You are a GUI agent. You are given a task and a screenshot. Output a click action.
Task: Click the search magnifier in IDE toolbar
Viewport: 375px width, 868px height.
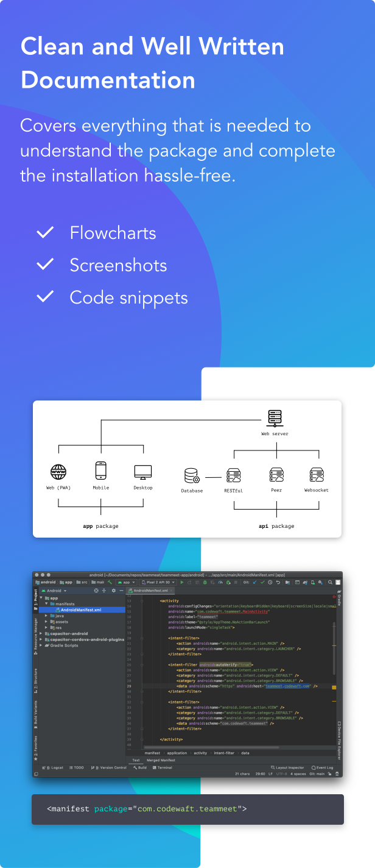[x=330, y=582]
